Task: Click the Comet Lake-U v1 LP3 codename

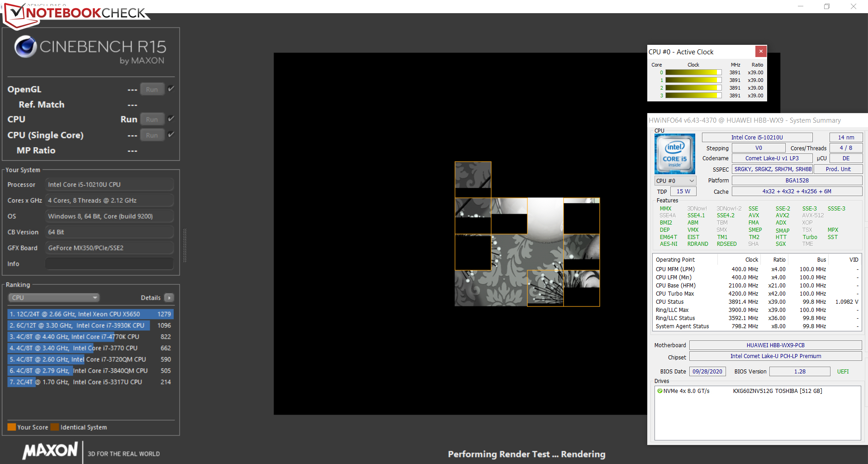Action: (772, 158)
